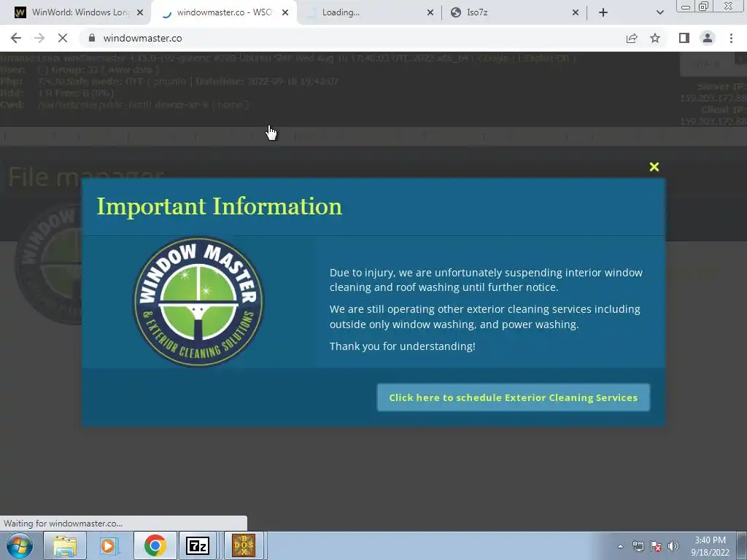Close the WinWorld tab

click(140, 12)
